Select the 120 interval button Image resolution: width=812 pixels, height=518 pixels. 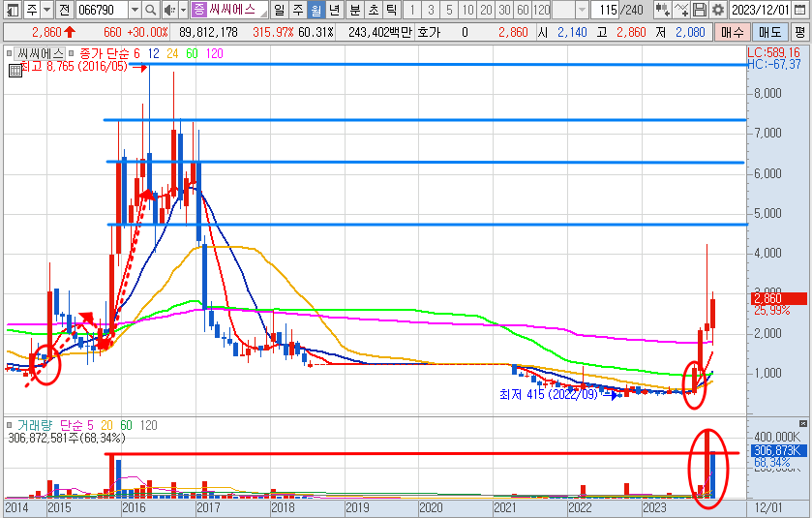pyautogui.click(x=542, y=10)
